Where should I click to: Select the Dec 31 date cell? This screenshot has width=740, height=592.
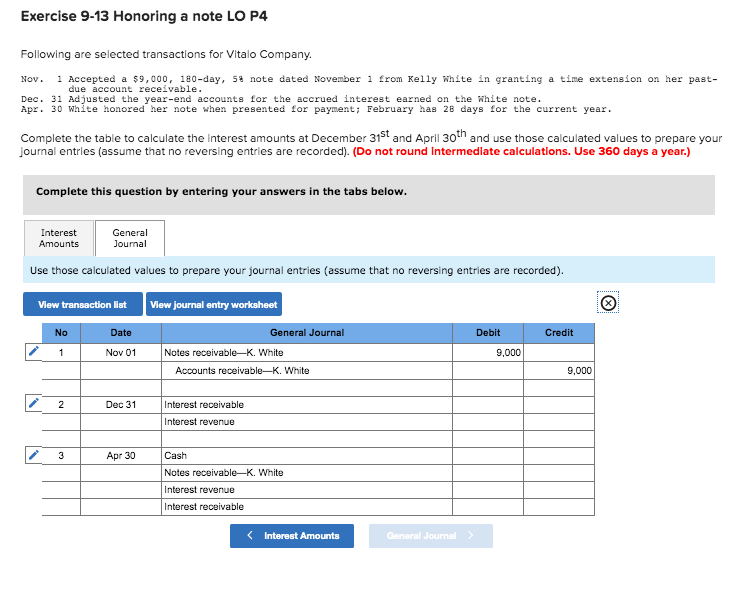[121, 405]
